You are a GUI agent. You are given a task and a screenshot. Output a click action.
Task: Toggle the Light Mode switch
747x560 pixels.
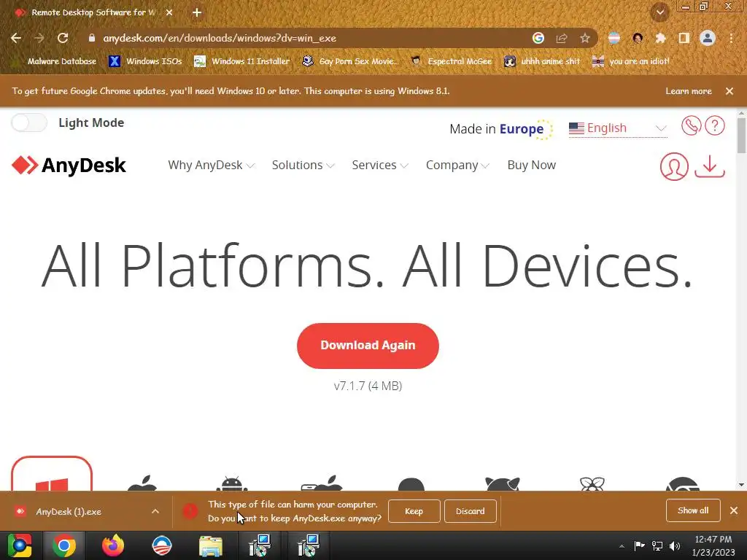29,122
